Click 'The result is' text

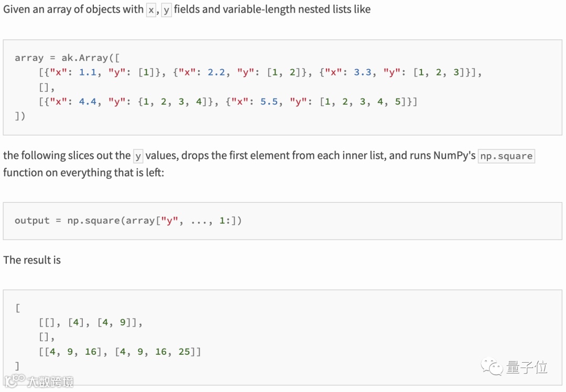coord(32,260)
